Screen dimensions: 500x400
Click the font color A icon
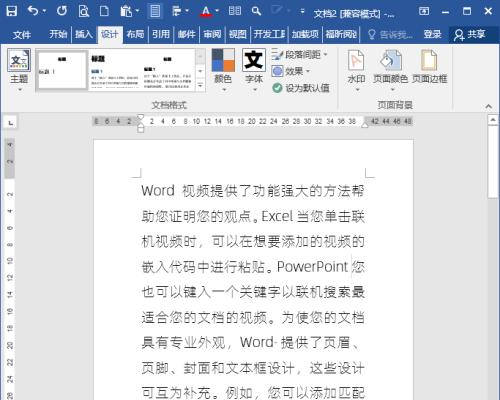(206, 11)
